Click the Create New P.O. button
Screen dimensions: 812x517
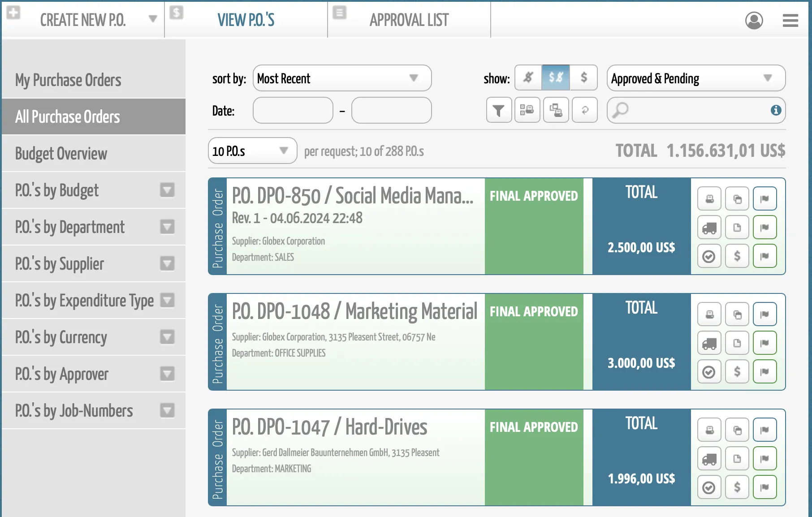coord(83,20)
